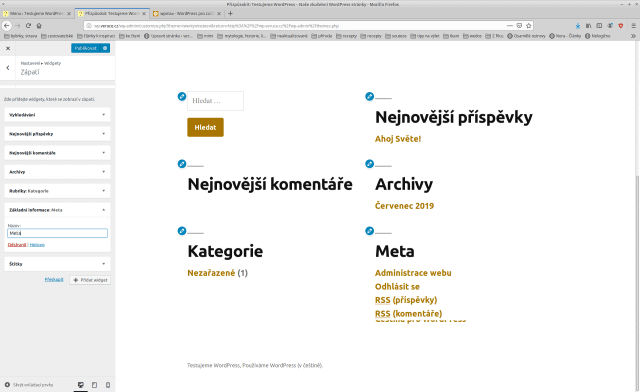This screenshot has width=640, height=392.
Task: Expand the Rubriky: Kategorie widget
Action: [58, 191]
